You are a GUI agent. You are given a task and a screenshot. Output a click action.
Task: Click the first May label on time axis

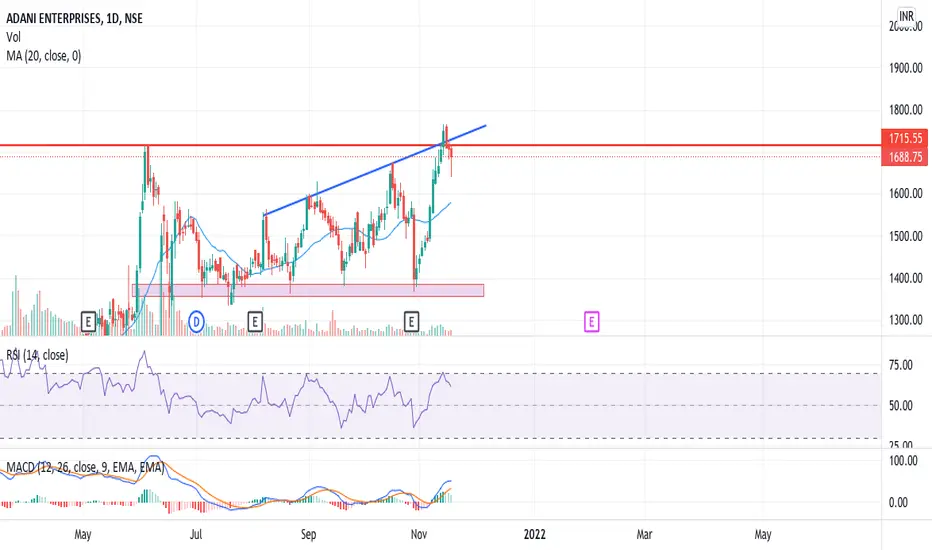point(83,535)
